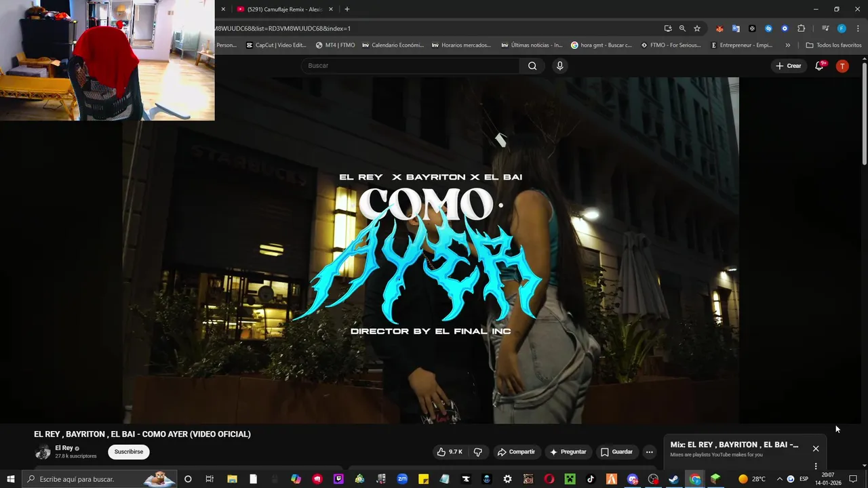Open the YouTube account avatar menu

point(842,66)
